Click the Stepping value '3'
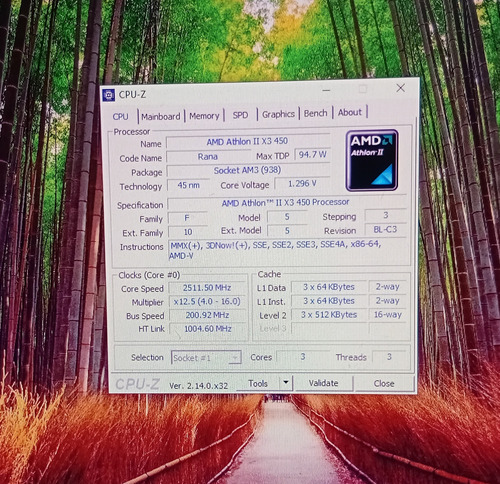 pos(386,215)
